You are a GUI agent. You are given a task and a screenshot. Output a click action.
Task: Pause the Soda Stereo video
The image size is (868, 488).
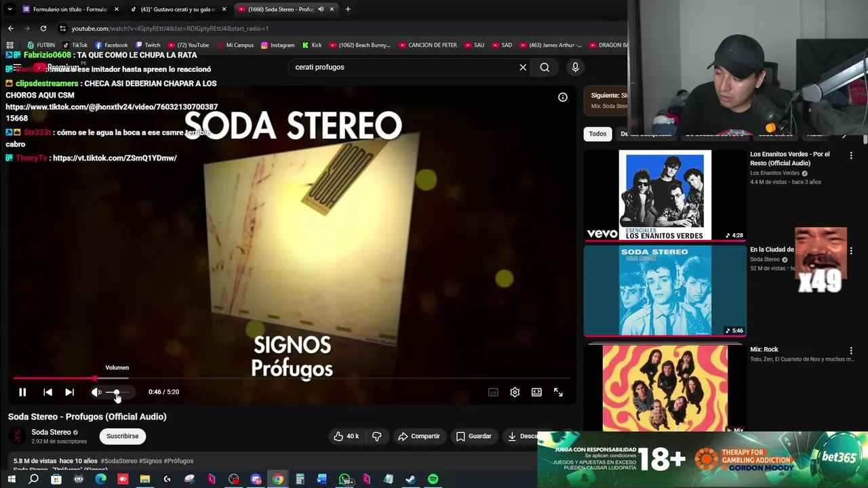[x=22, y=392]
